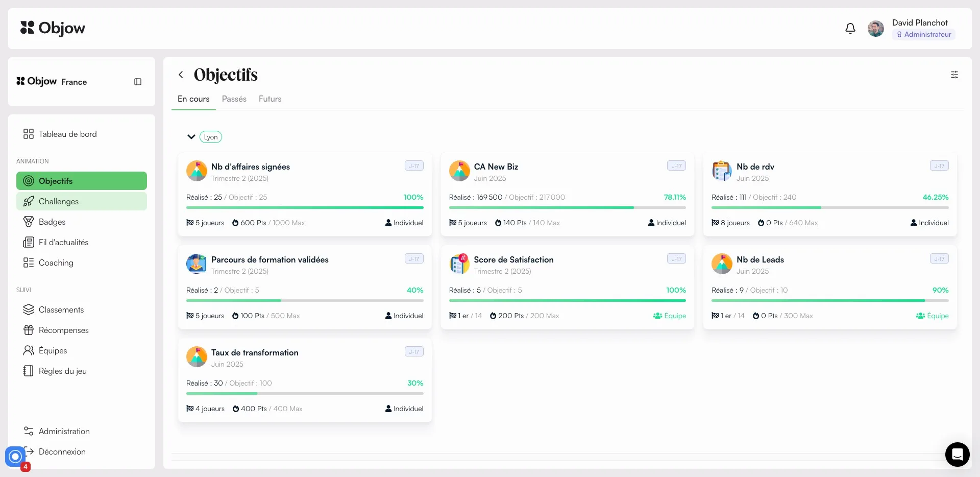Open the David Planchot profile menu
This screenshot has width=980, height=477.
coord(911,29)
